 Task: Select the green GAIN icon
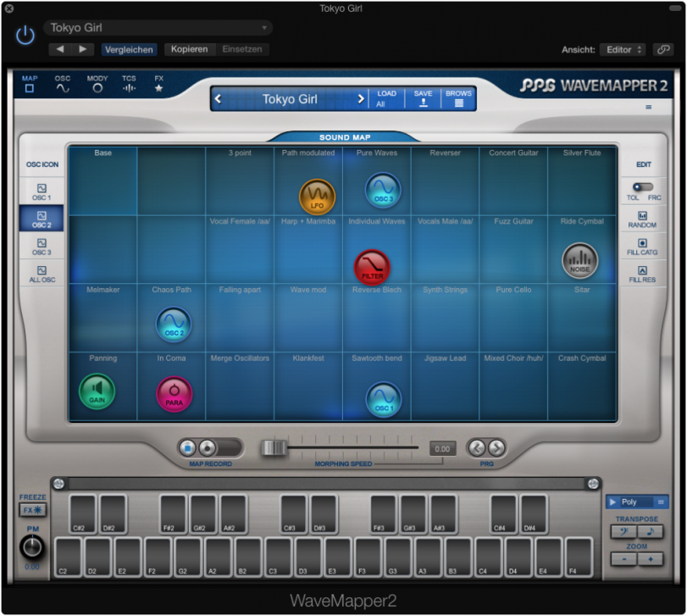tap(97, 391)
